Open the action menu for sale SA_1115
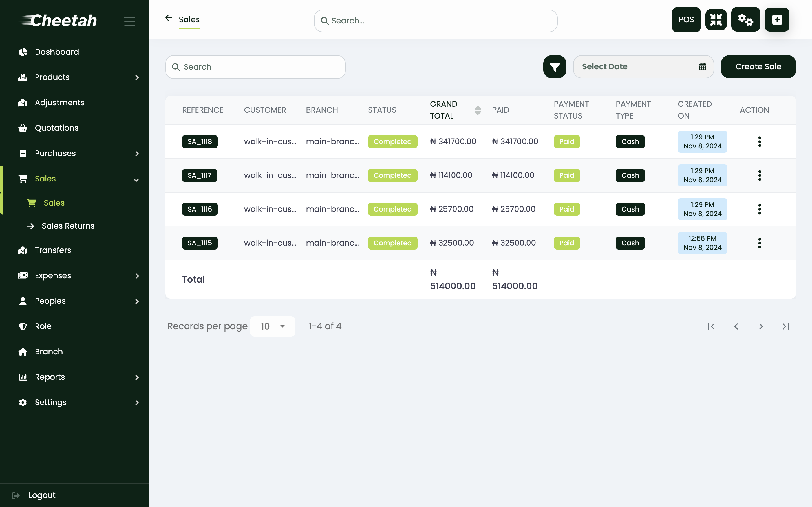 pyautogui.click(x=760, y=243)
